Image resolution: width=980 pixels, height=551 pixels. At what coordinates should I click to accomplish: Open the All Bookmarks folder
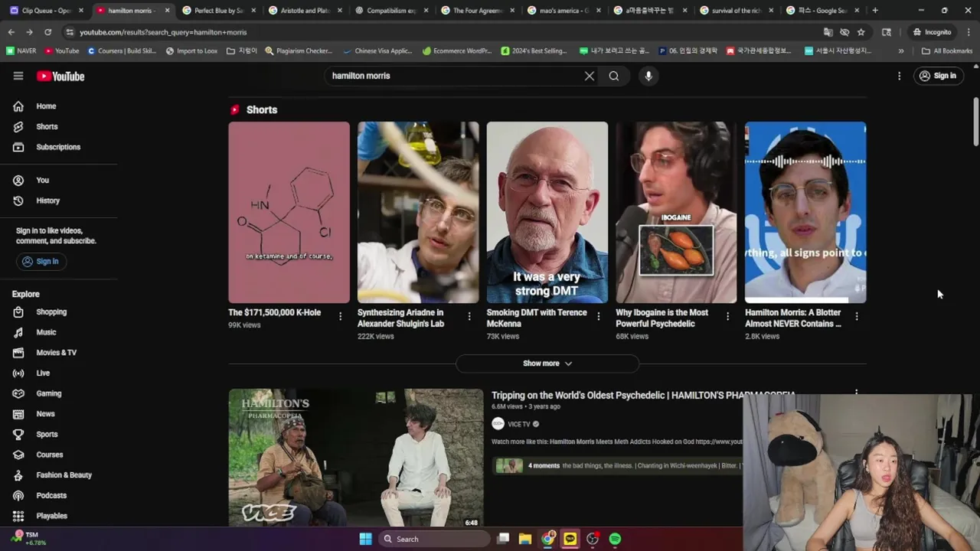click(x=947, y=51)
